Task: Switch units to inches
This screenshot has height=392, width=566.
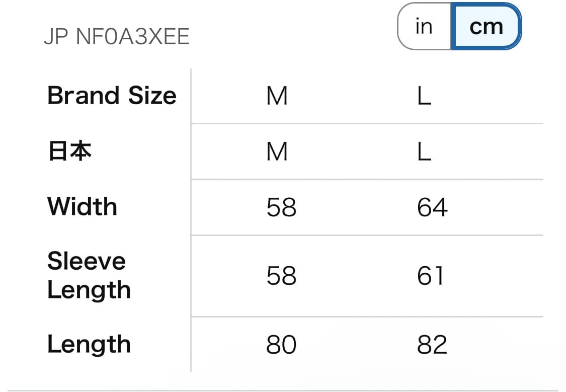Action: [424, 27]
